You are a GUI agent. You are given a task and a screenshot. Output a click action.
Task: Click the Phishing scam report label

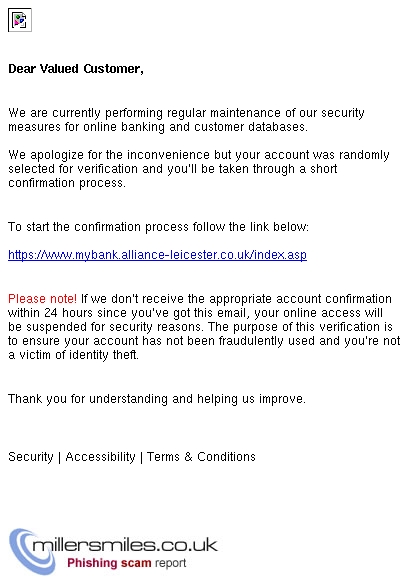(126, 563)
